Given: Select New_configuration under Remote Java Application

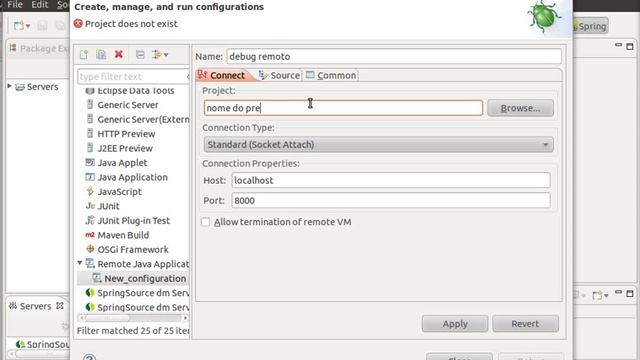Looking at the screenshot, I should 145,278.
